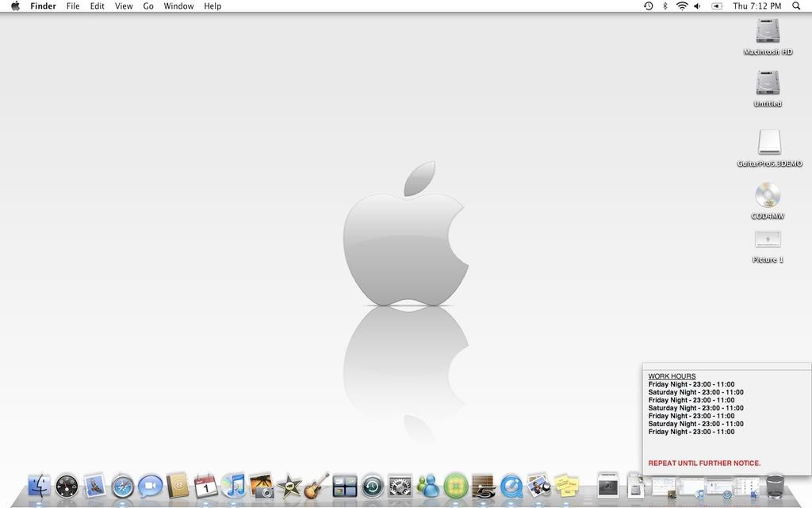Click the volume speaker icon

tap(698, 6)
